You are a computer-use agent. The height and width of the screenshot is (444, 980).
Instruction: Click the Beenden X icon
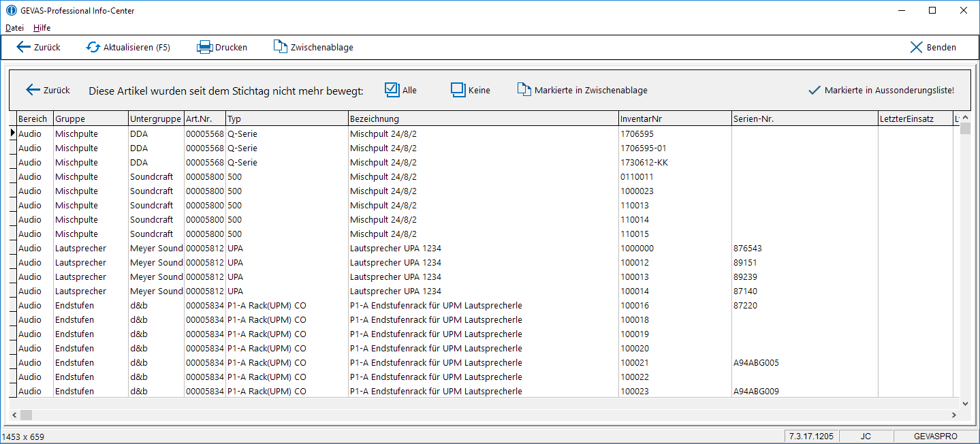pyautogui.click(x=917, y=47)
